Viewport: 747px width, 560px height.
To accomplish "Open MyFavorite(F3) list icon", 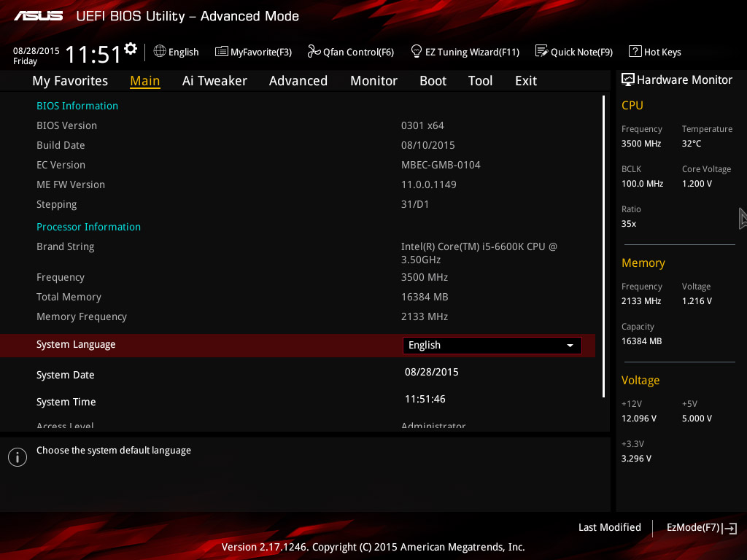I will pos(221,52).
